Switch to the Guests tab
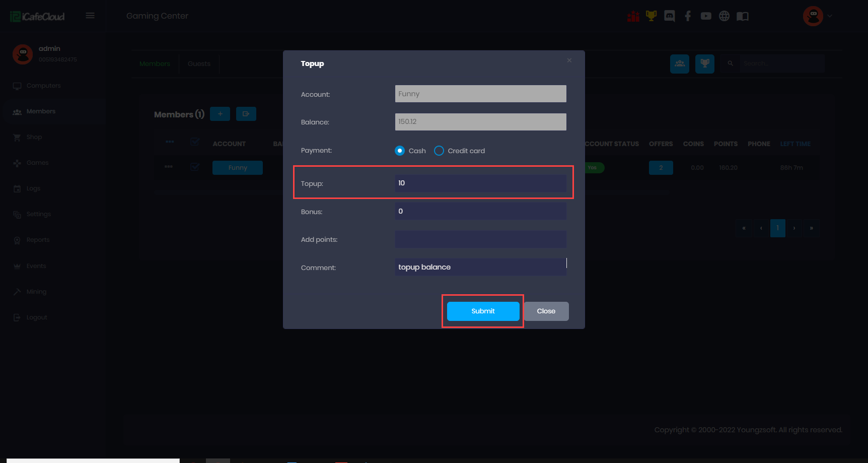 pos(199,64)
